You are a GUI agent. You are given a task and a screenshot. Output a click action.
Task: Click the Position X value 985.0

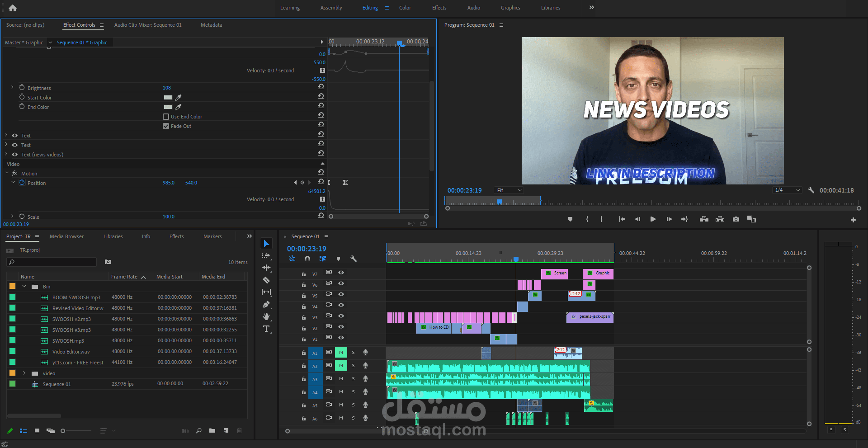coord(169,183)
